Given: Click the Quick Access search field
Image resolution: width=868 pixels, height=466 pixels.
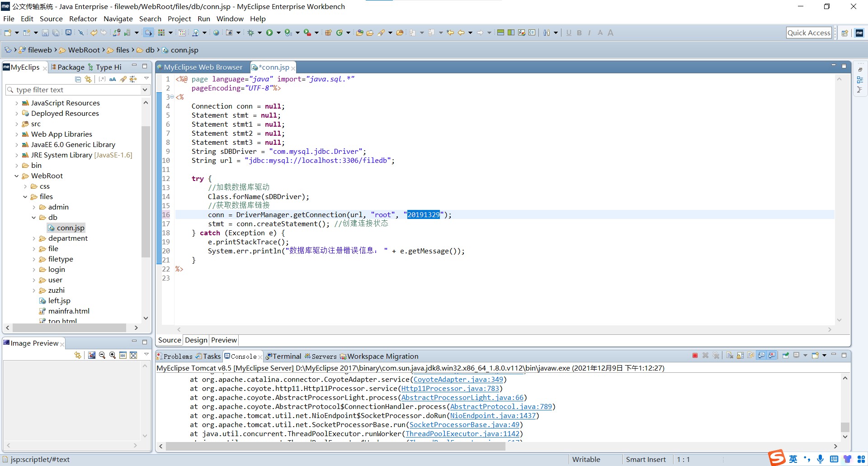Looking at the screenshot, I should 808,33.
